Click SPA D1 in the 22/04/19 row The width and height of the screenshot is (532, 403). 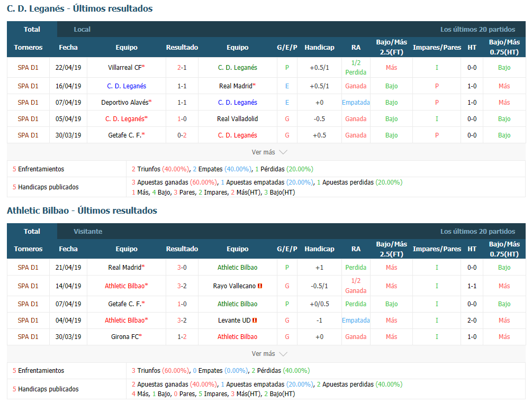[x=28, y=68]
